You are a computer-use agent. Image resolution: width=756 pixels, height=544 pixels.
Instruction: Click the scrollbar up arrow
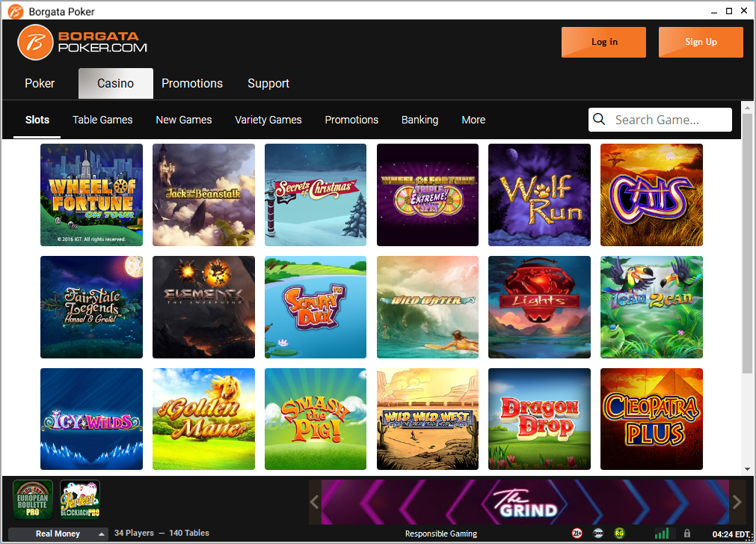click(x=747, y=108)
